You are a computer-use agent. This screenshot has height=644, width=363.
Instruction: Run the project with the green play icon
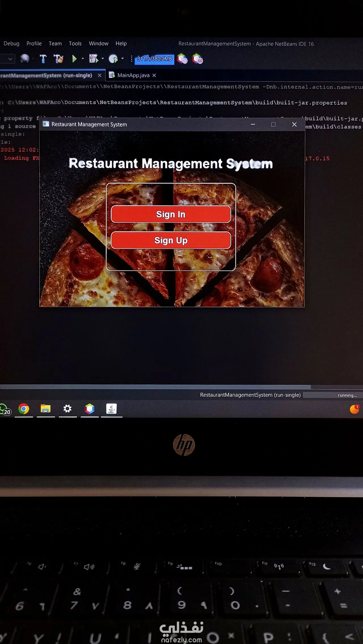(74, 59)
